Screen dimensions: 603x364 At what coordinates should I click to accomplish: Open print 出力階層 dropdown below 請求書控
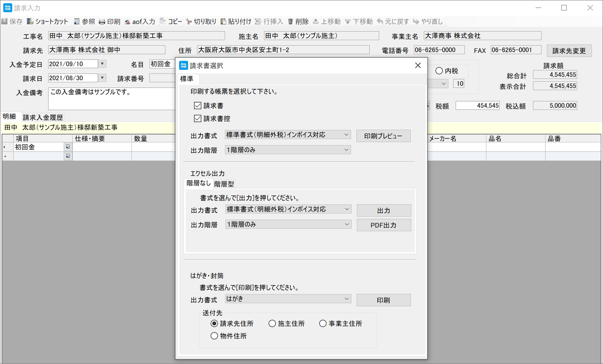(x=288, y=150)
